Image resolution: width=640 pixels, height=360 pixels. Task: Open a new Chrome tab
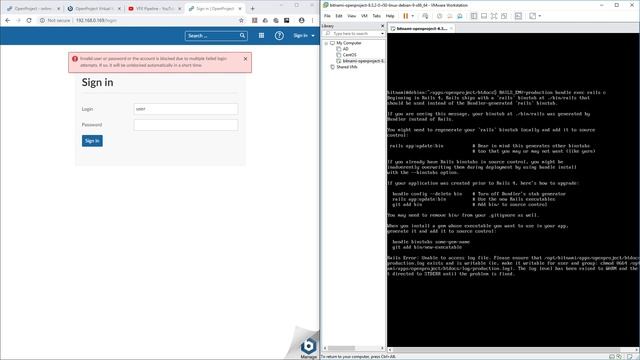252,8
